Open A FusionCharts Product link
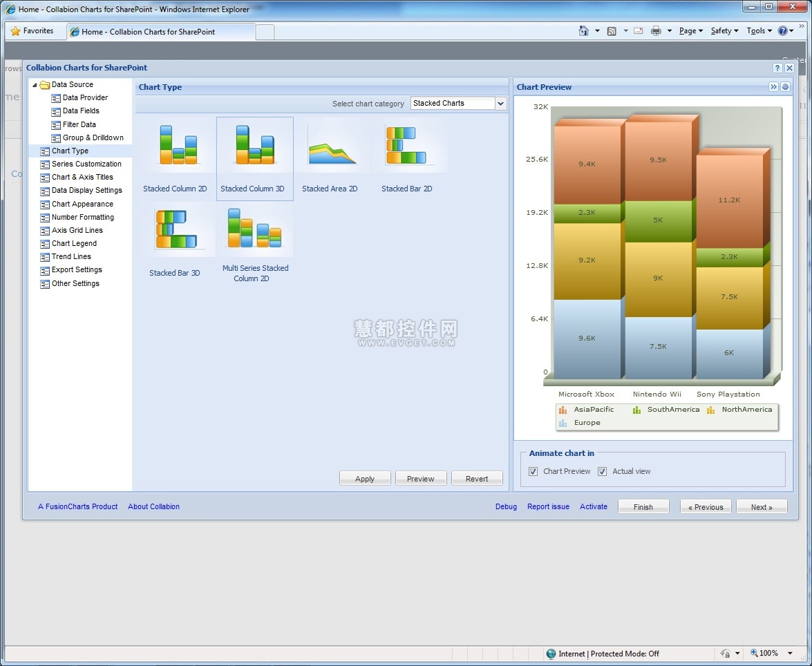This screenshot has height=666, width=812. pyautogui.click(x=77, y=506)
